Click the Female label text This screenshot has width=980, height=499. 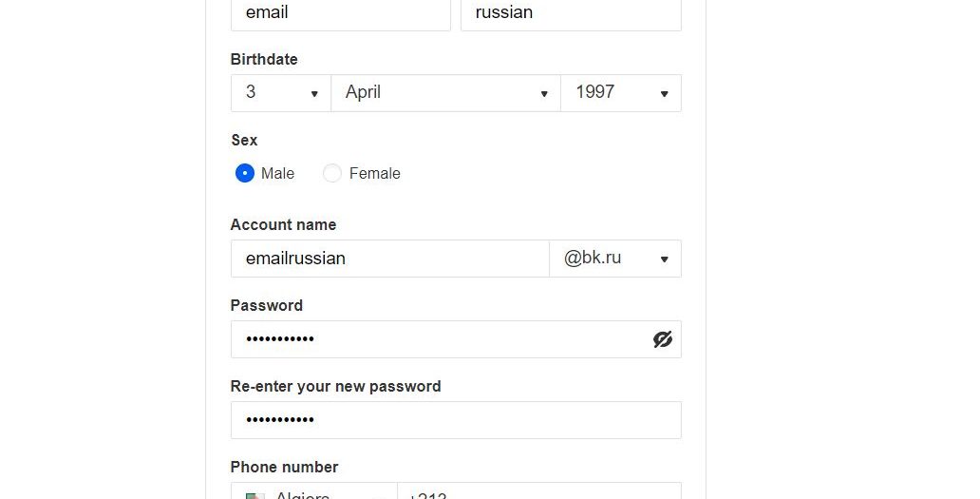[374, 173]
